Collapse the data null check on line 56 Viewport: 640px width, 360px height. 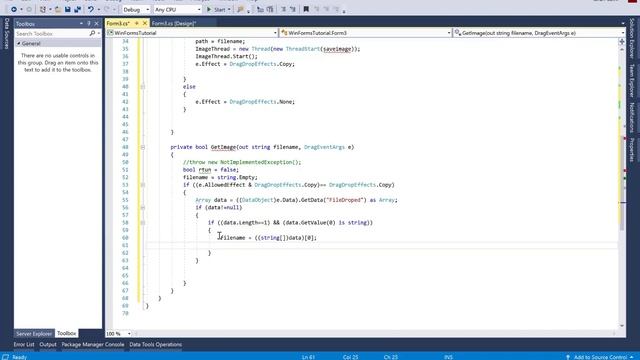coord(142,208)
